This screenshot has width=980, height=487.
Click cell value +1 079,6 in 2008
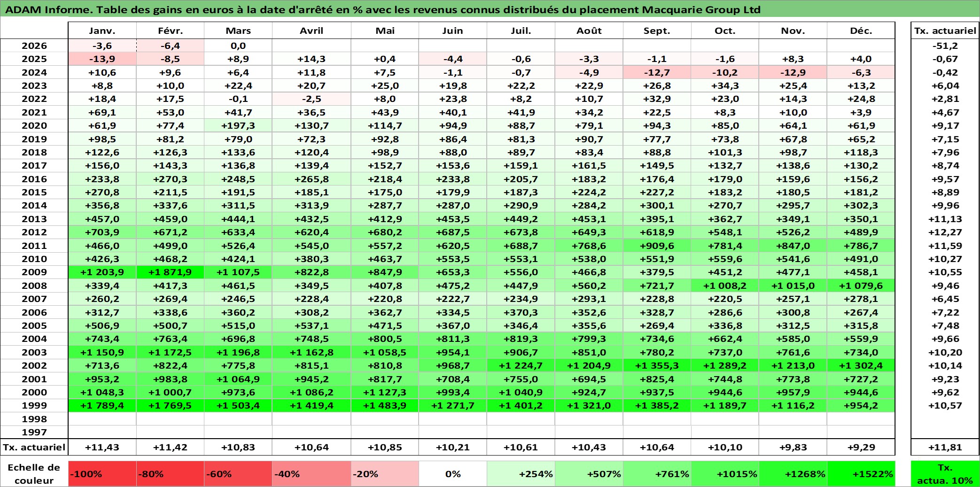861,286
